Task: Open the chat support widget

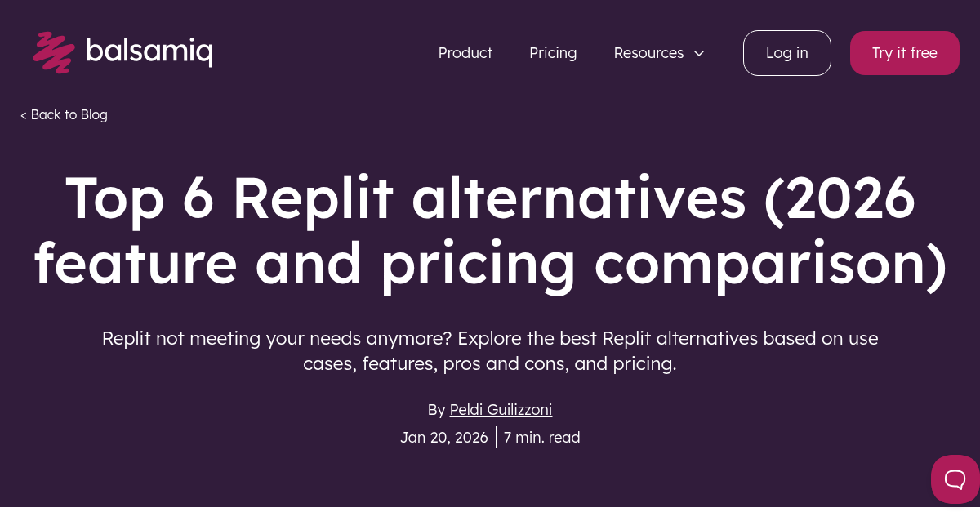Action: click(955, 479)
